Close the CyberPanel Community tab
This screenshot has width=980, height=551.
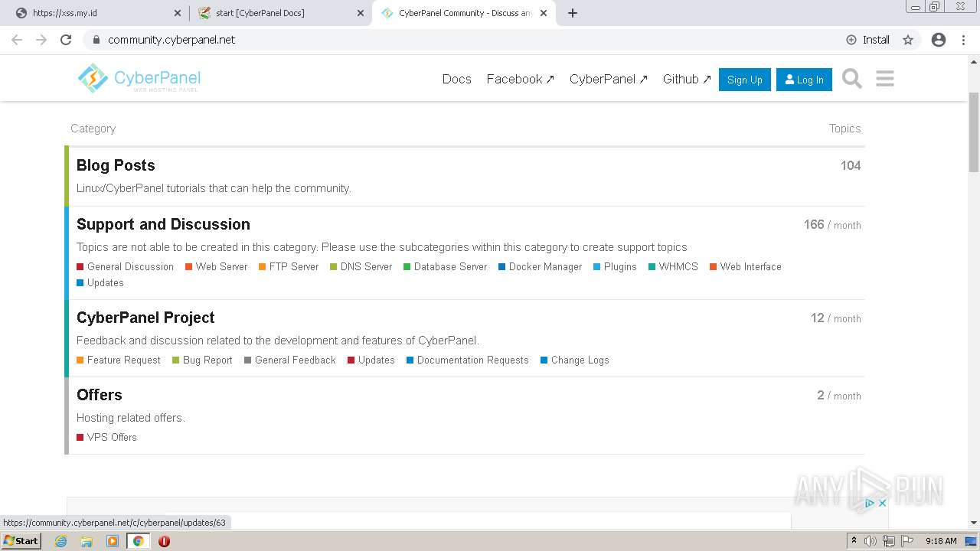click(544, 13)
